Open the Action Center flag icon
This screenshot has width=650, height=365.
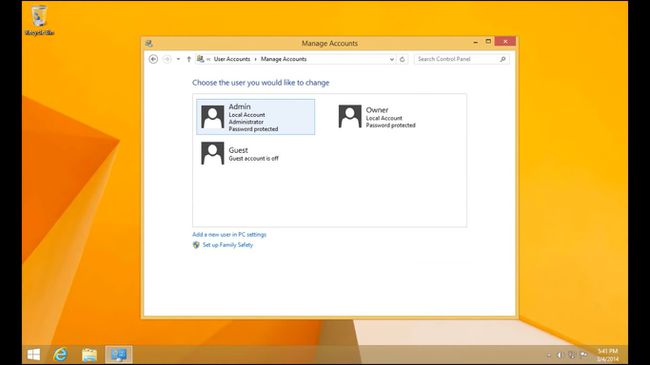(584, 355)
